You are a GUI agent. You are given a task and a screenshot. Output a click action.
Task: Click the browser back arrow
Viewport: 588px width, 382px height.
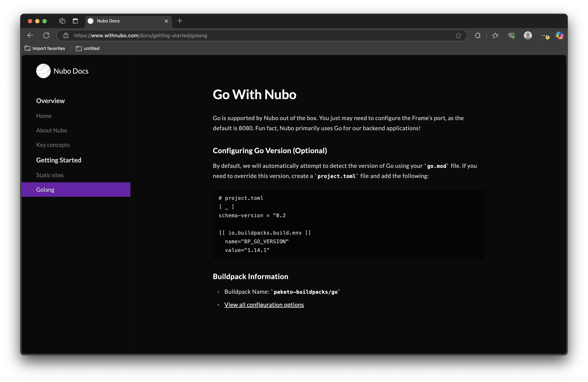coord(30,35)
